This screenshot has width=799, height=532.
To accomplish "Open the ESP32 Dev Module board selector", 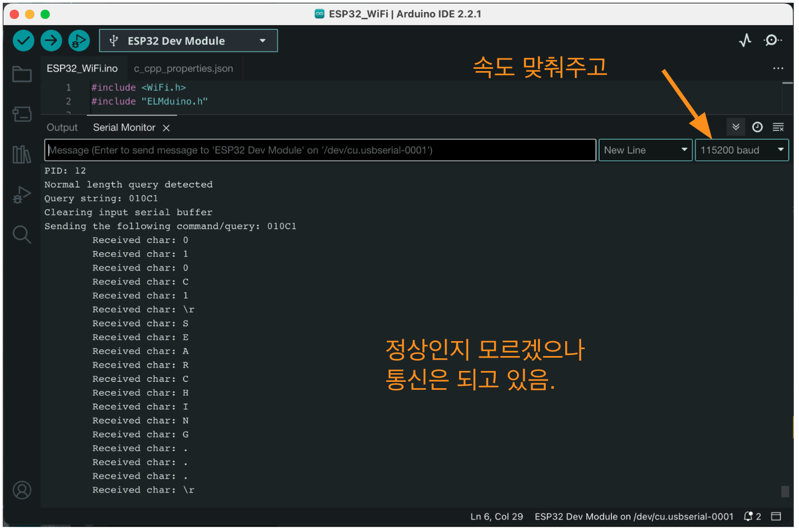I will click(189, 41).
